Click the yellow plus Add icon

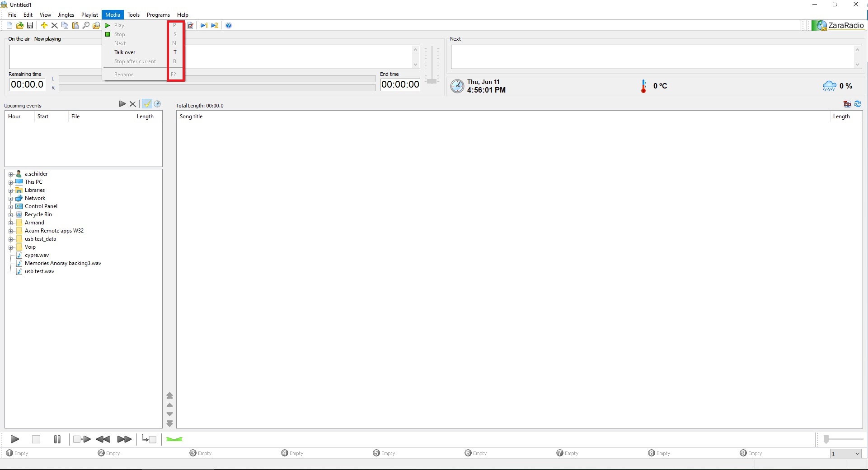point(44,26)
